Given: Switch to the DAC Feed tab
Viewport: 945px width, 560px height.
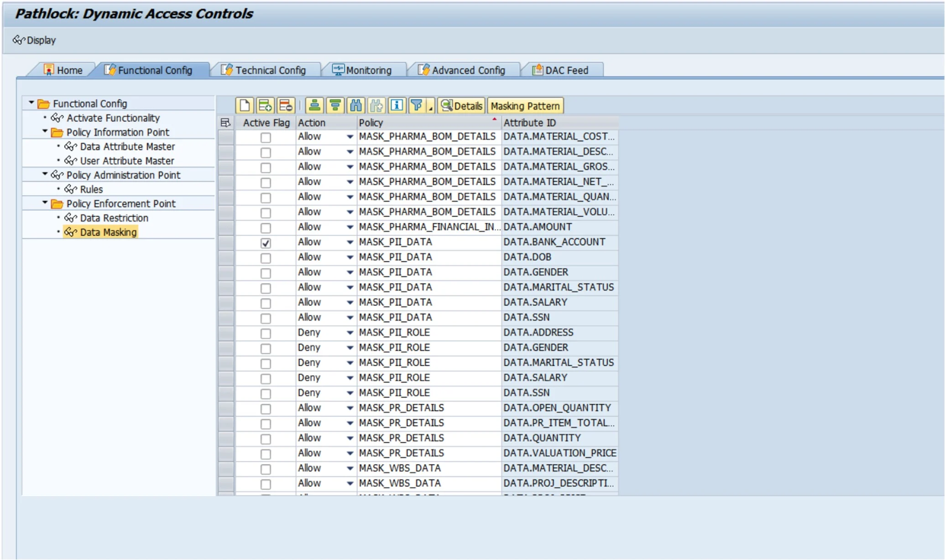Looking at the screenshot, I should pyautogui.click(x=561, y=70).
